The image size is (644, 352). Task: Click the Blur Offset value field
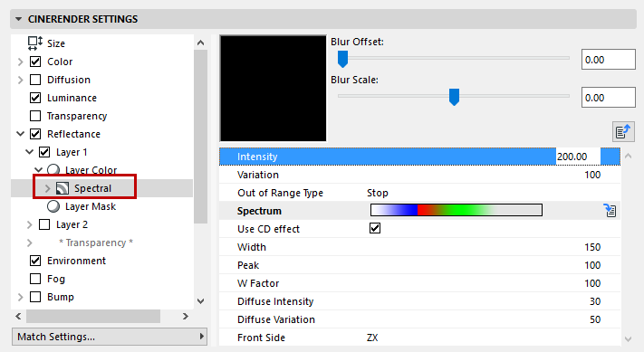click(x=609, y=60)
